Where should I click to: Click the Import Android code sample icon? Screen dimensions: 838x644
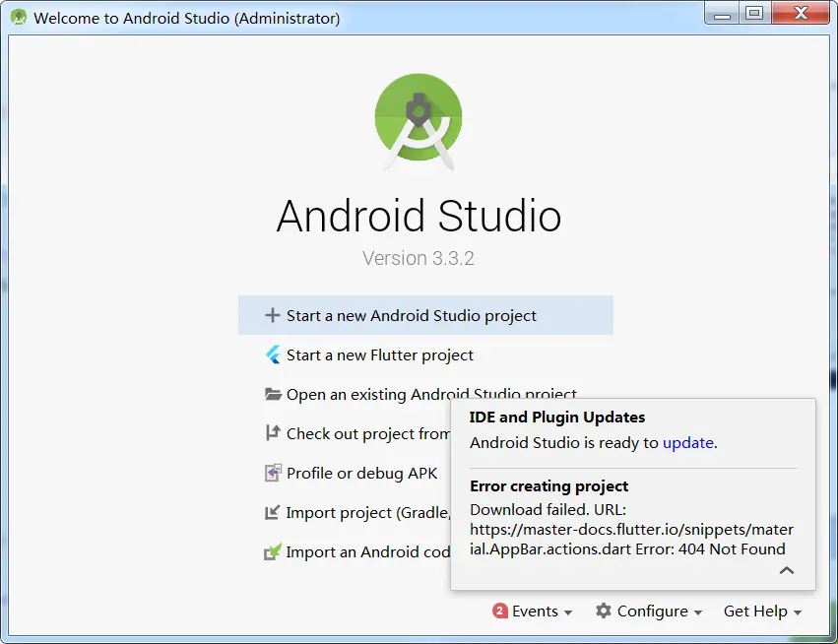[273, 551]
